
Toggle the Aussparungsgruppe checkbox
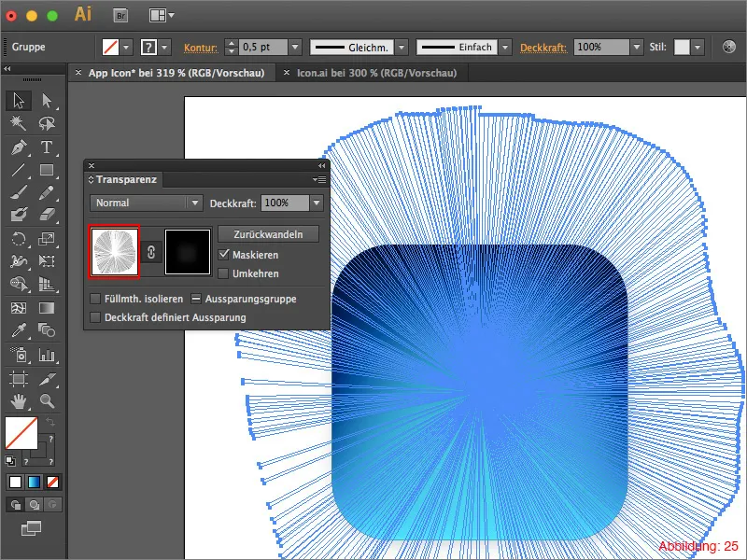pyautogui.click(x=196, y=299)
